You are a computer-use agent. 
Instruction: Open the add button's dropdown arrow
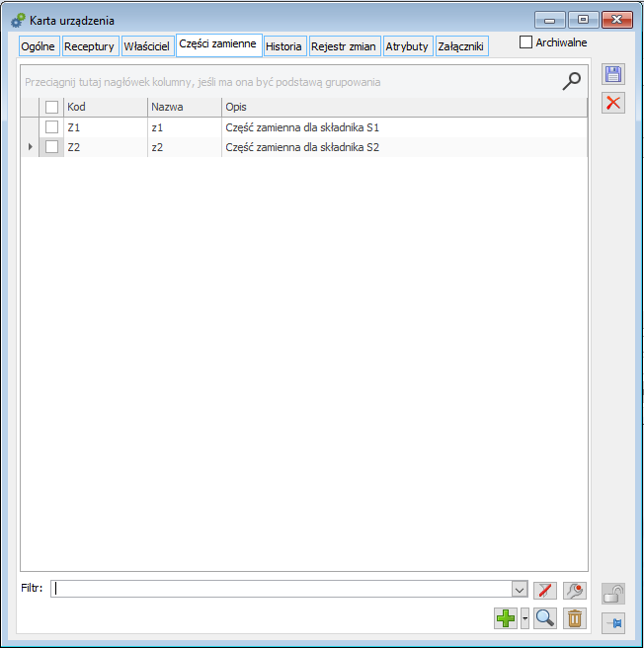[x=524, y=618]
